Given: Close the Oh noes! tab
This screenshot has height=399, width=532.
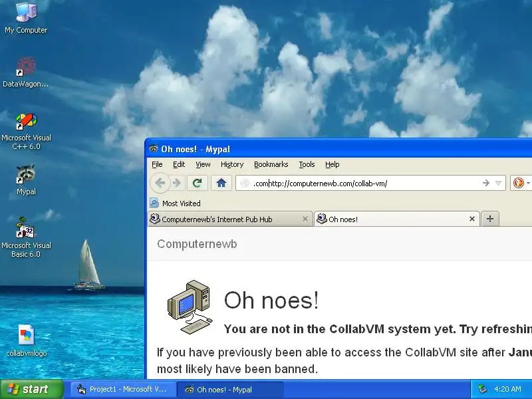Looking at the screenshot, I should (x=472, y=219).
